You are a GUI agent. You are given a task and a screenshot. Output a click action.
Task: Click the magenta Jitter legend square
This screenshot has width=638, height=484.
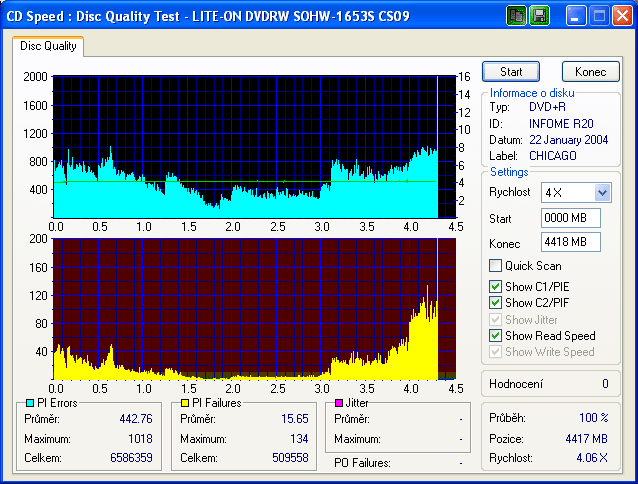point(340,403)
